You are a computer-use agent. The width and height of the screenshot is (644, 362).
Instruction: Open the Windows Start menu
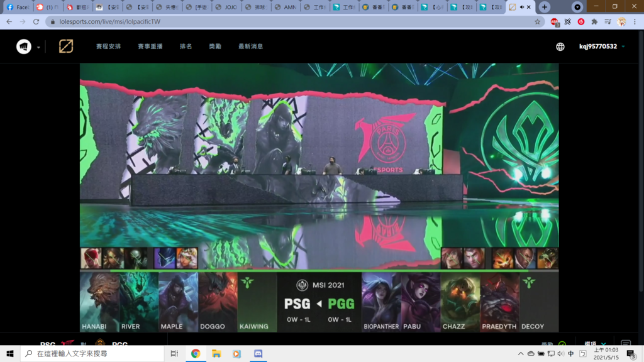point(10,353)
